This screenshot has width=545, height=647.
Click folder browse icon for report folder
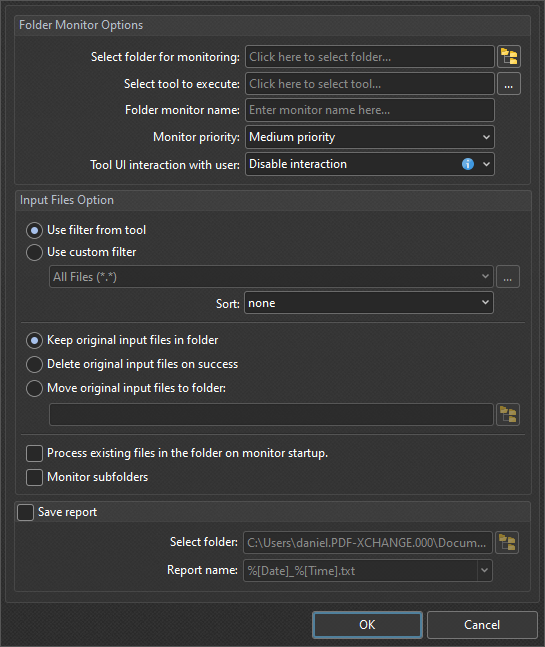507,543
